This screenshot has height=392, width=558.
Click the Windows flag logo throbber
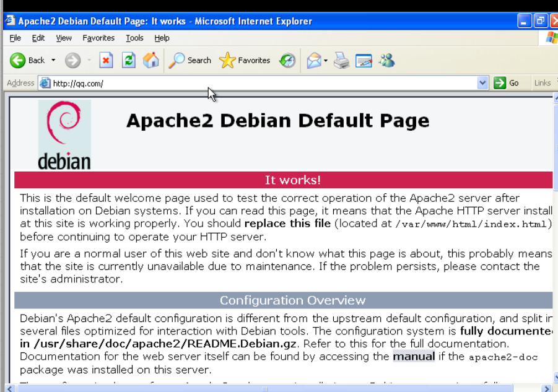[x=551, y=38]
